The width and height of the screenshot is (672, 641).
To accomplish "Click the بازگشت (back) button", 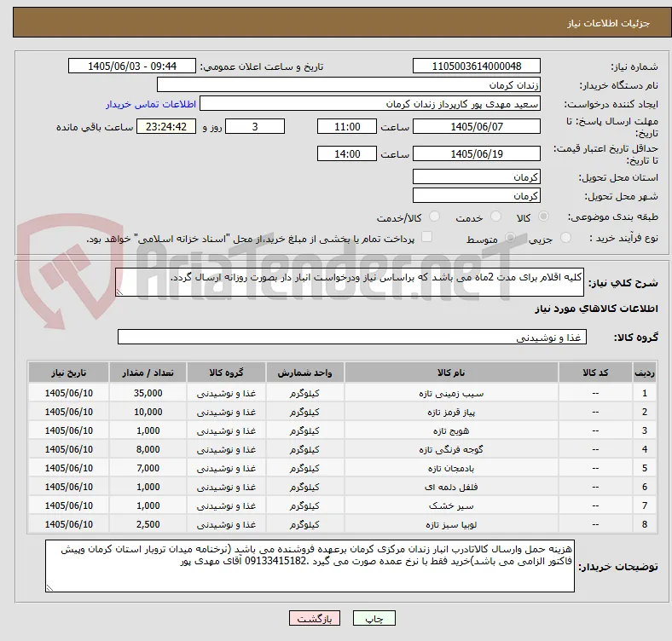I will tap(314, 618).
